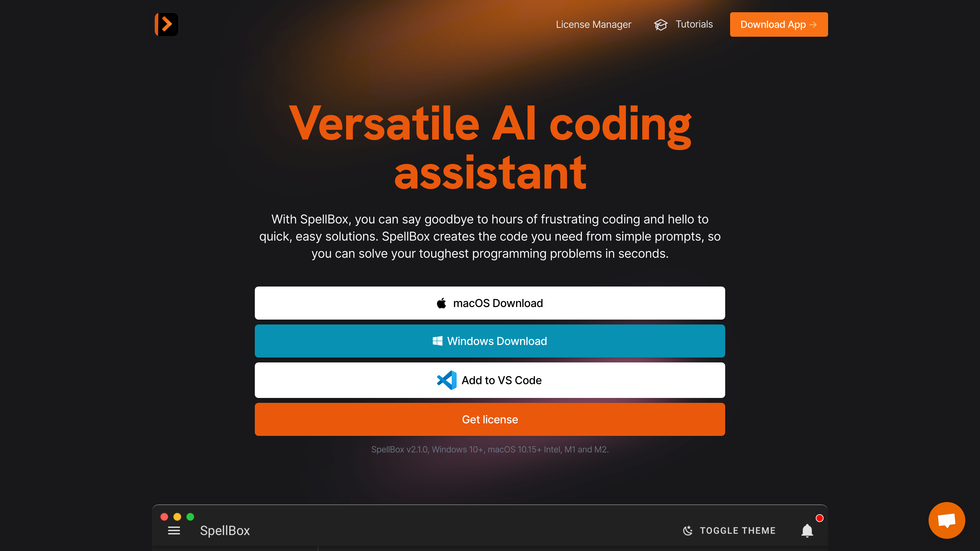Toggle the theme using moon icon
Image resolution: width=980 pixels, height=551 pixels.
[x=688, y=530]
